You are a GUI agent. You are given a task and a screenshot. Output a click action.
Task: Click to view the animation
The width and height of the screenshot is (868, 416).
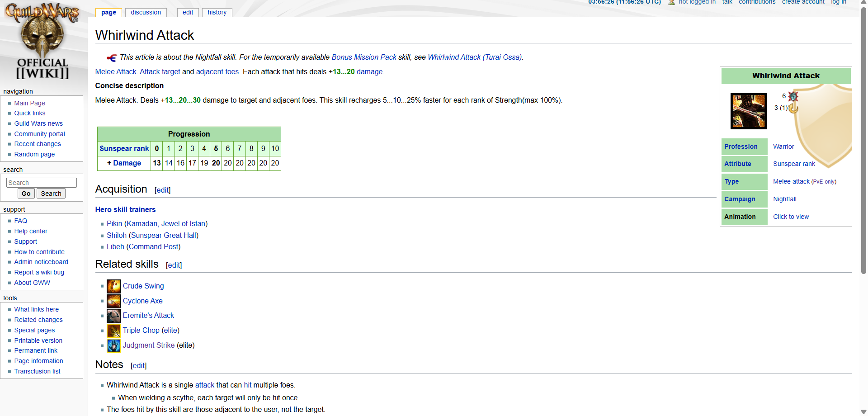click(x=791, y=217)
